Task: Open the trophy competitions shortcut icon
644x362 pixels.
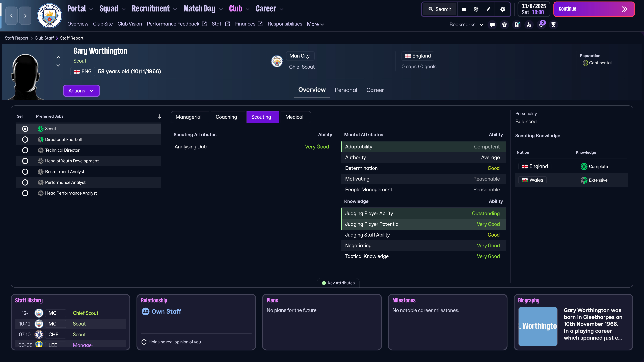Action: tap(553, 24)
